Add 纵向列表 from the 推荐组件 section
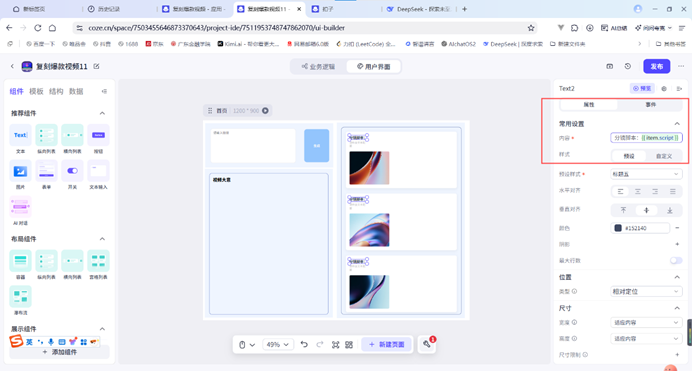The height and width of the screenshot is (371, 692). pyautogui.click(x=46, y=135)
